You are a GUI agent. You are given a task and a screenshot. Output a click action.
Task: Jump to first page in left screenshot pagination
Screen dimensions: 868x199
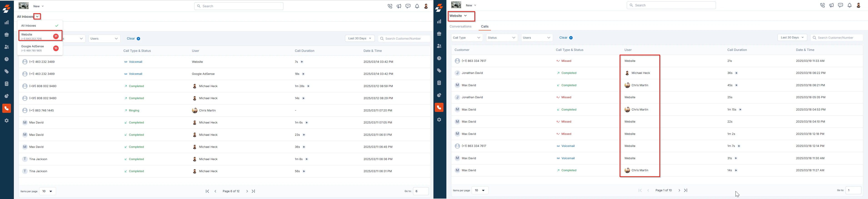(x=207, y=191)
